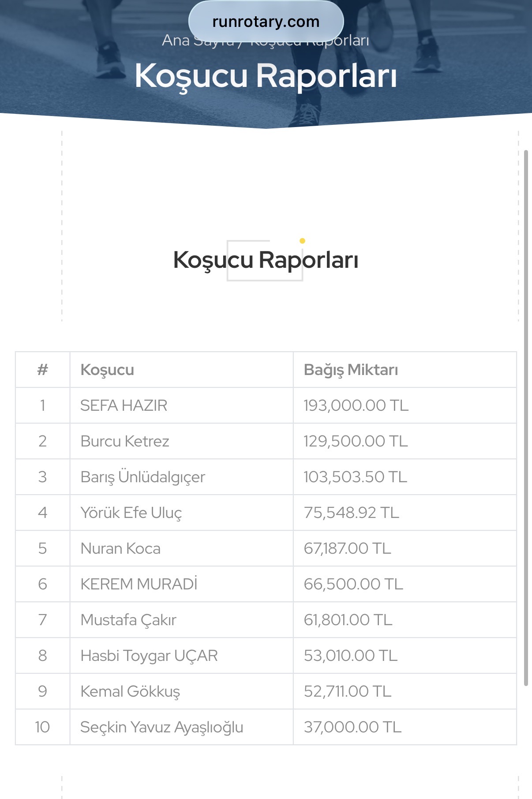This screenshot has width=532, height=799.
Task: Pick Hasbi Toygar UÇAR from list
Action: coord(149,656)
